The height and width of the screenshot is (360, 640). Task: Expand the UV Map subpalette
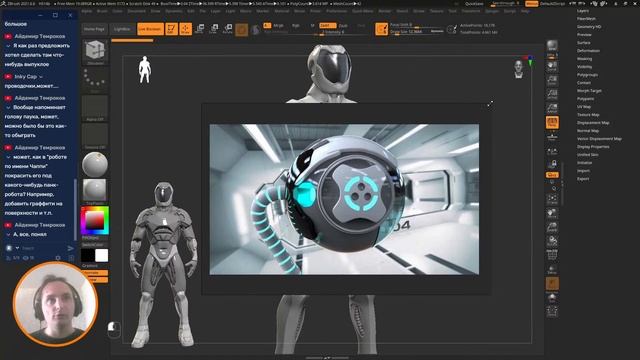pyautogui.click(x=584, y=107)
